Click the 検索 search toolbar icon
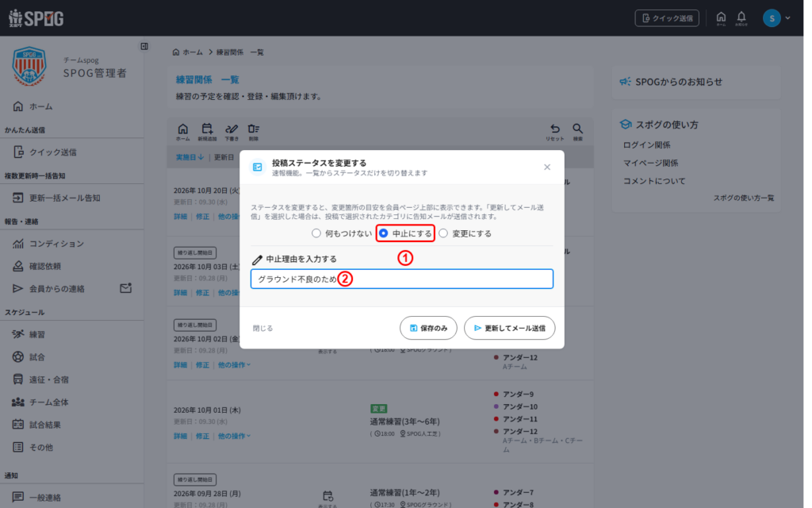This screenshot has height=508, width=812. click(577, 132)
